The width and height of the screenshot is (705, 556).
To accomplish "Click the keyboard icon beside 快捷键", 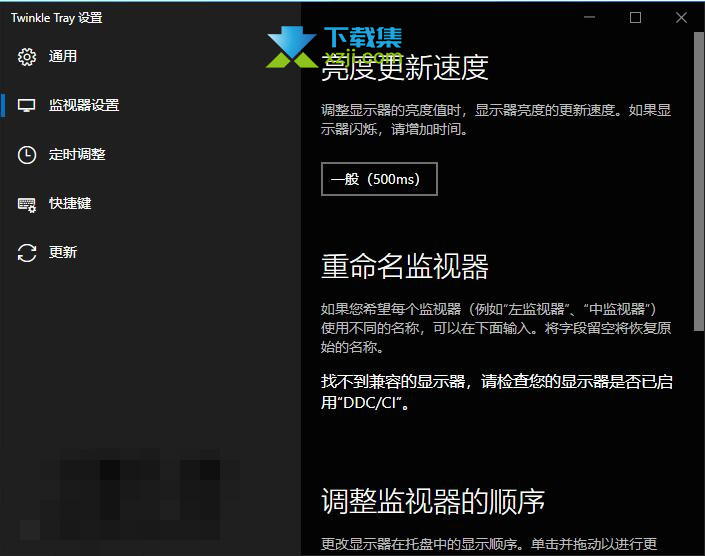I will (27, 204).
